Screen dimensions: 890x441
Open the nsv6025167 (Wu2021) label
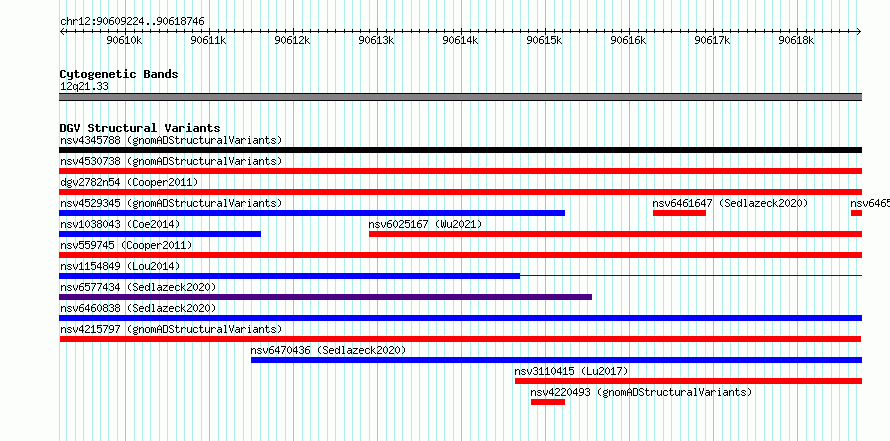click(425, 224)
